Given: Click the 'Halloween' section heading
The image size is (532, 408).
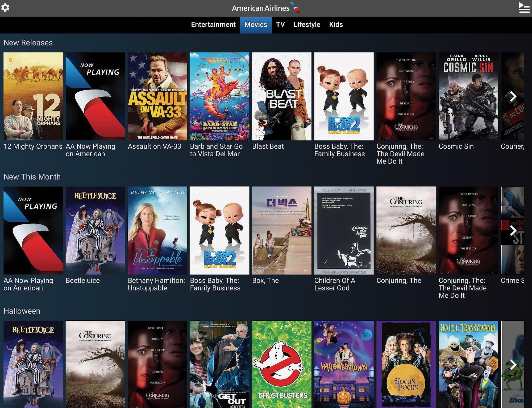Looking at the screenshot, I should point(22,311).
